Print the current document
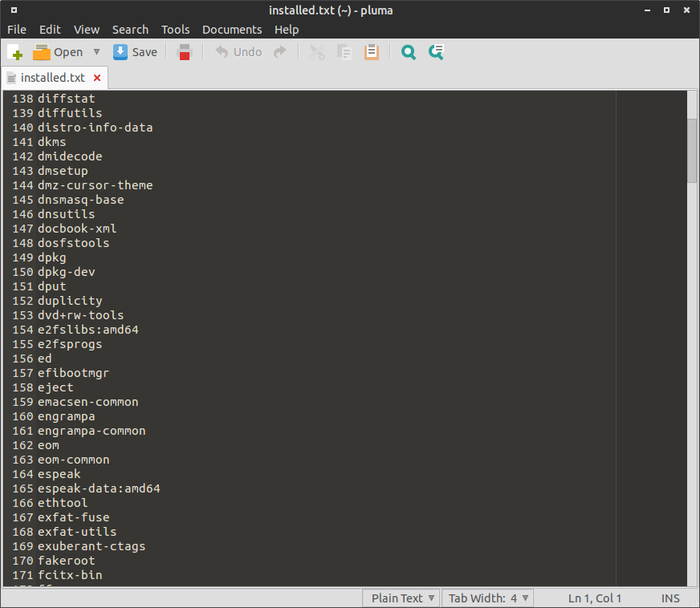This screenshot has height=608, width=700. 184,51
